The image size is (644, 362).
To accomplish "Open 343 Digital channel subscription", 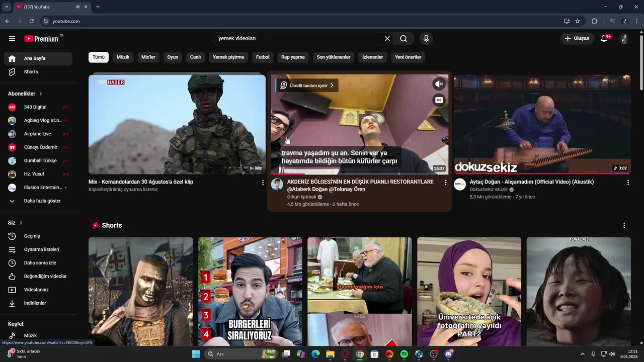I will click(x=38, y=107).
